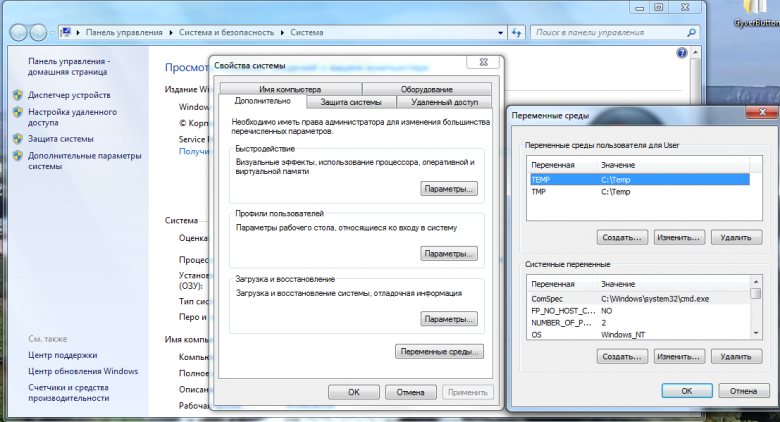Viewport: 780px width, 422px height.
Task: Click scroll-down arrow of system variables list
Action: pos(756,333)
